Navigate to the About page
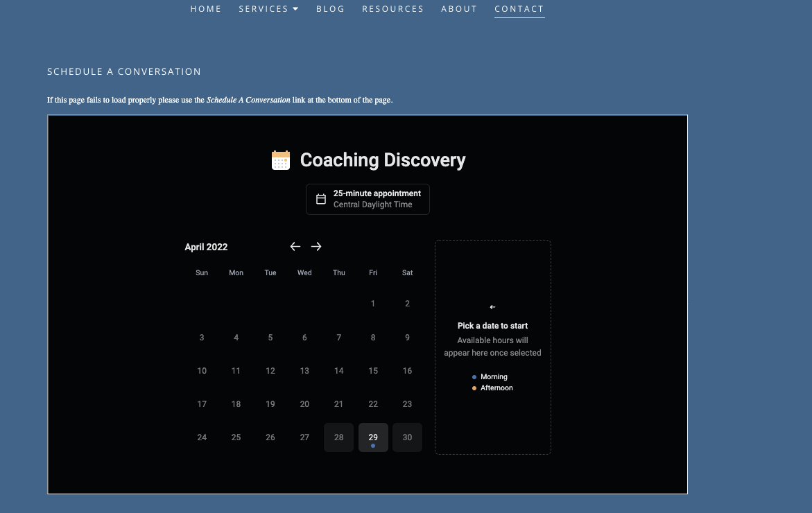812x513 pixels. pos(459,9)
